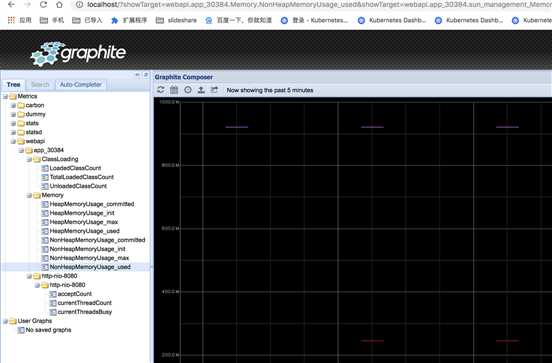Switch to the Tree tab
552x363 pixels.
(x=13, y=85)
